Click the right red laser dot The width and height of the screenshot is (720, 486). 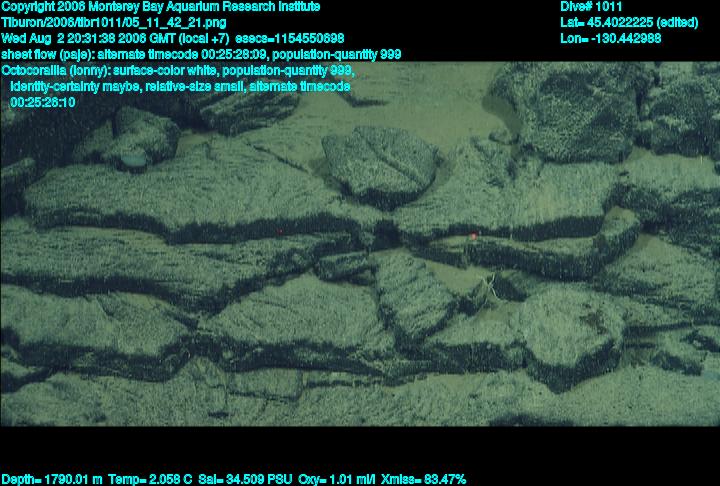473,236
